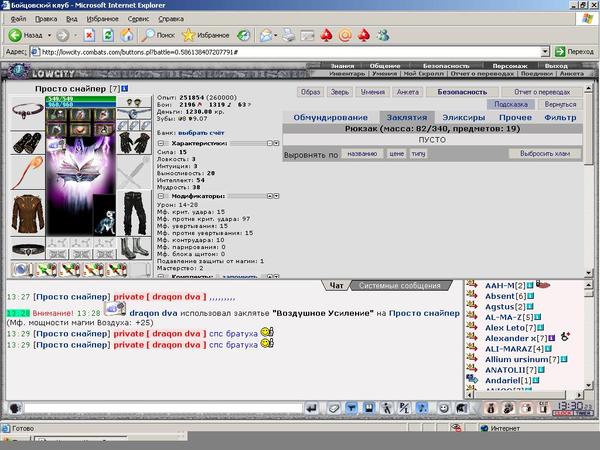Open the Правка menu
The width and height of the screenshot is (600, 450).
click(x=46, y=19)
